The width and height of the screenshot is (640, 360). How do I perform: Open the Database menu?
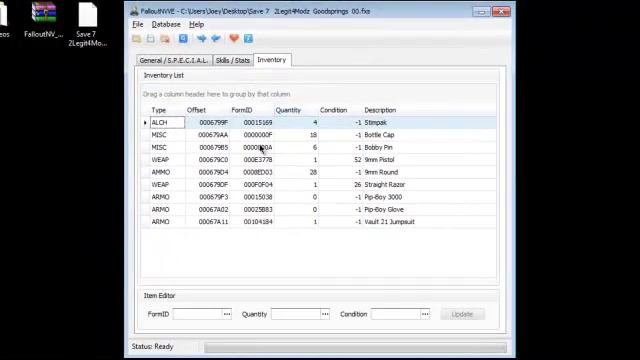click(166, 24)
